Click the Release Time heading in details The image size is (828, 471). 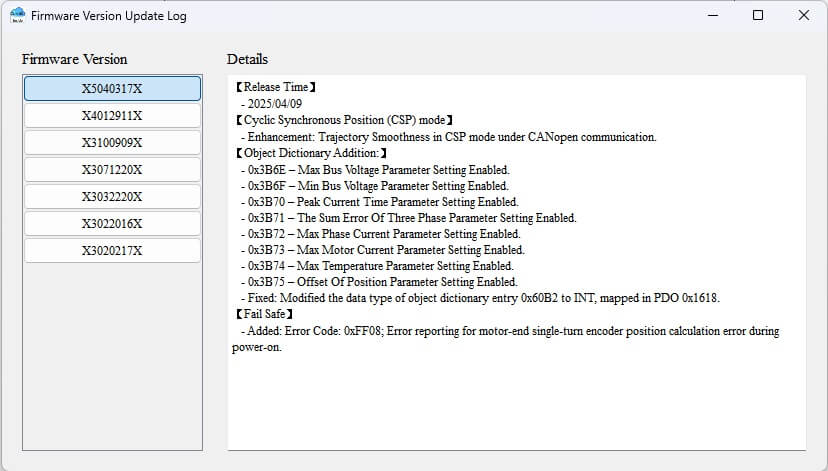(x=275, y=88)
